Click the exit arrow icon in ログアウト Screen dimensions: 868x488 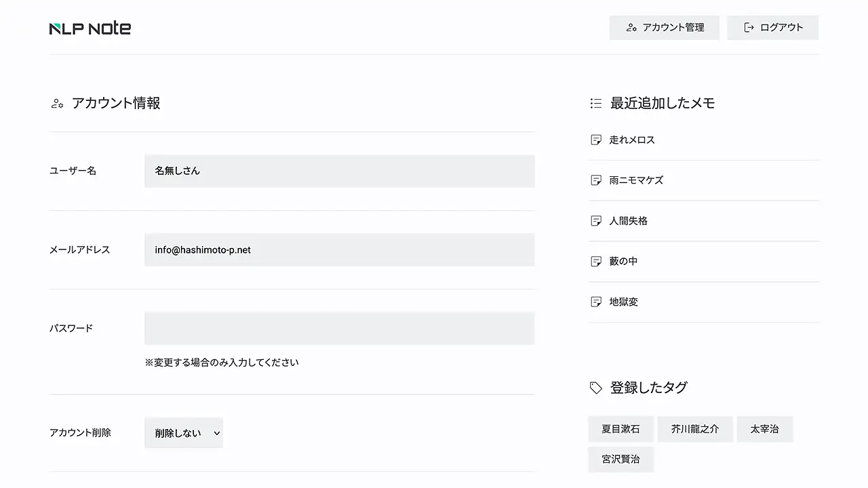click(x=749, y=28)
